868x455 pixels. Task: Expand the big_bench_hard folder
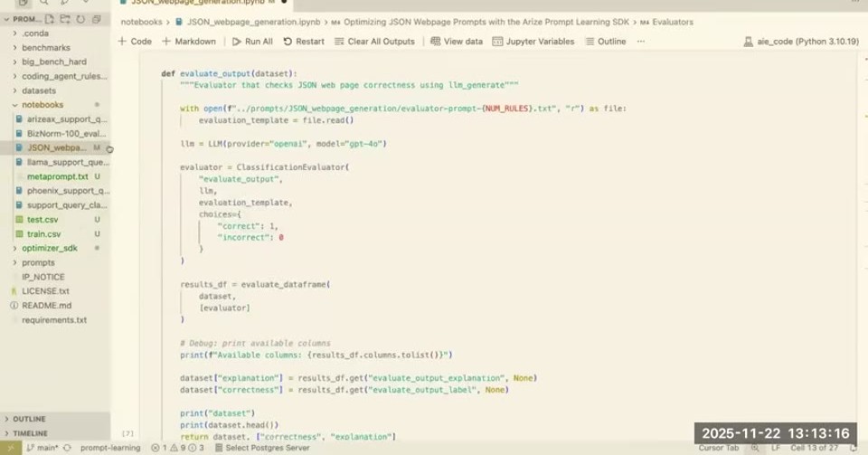55,62
